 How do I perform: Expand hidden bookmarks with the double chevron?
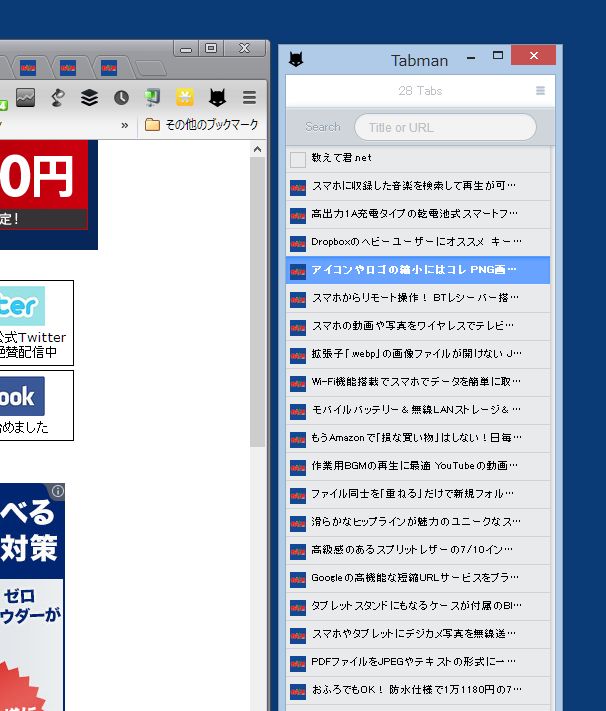(x=125, y=125)
